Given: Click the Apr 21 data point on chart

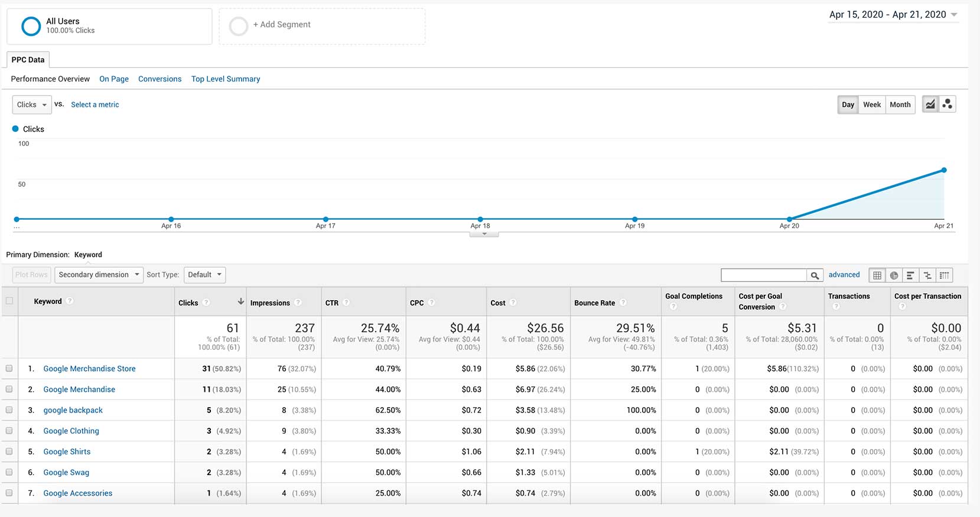Looking at the screenshot, I should (x=944, y=170).
